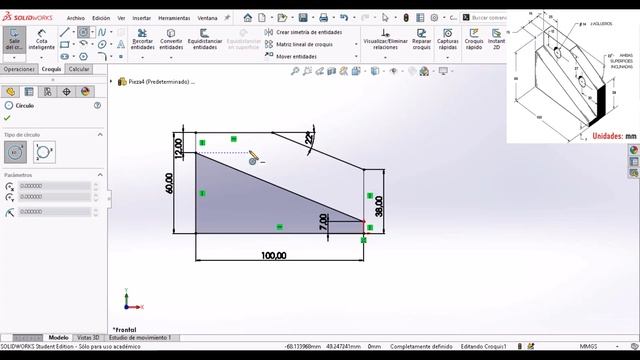The width and height of the screenshot is (640, 360).
Task: Click the Save icon
Action: pos(303,18)
